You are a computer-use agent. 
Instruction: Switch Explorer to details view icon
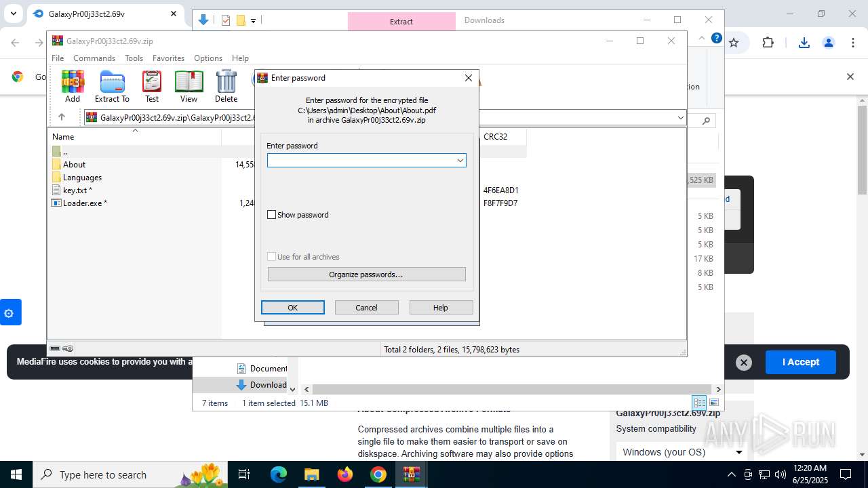(699, 403)
